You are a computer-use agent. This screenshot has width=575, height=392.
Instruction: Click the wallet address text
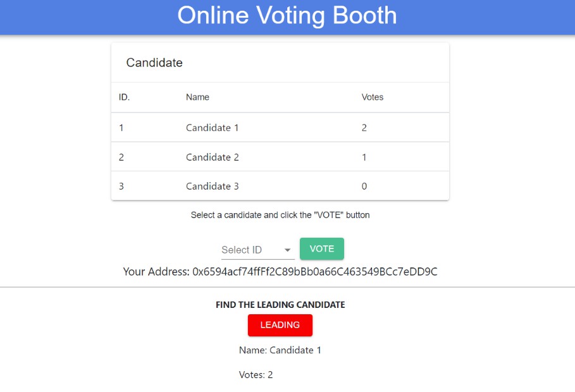[280, 272]
